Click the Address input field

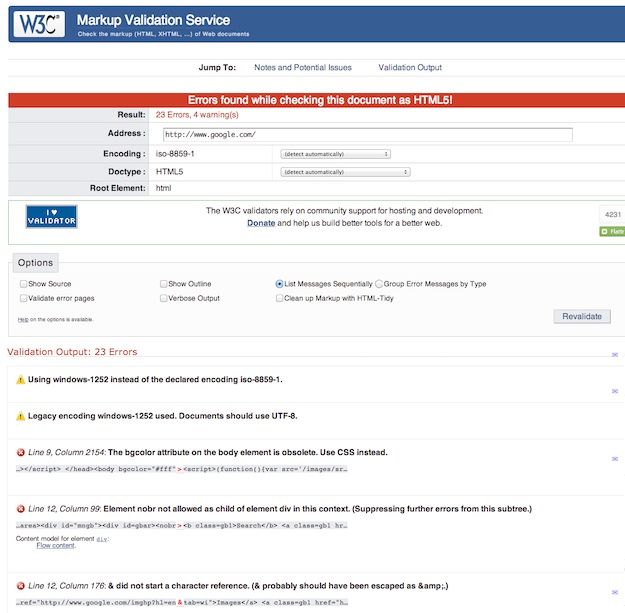click(x=368, y=135)
